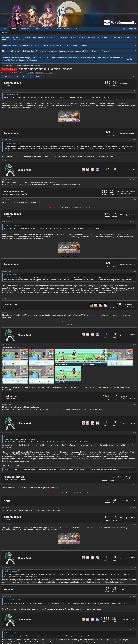138x644 pixels.
Task: Open twobythree's user profile name
Action: coord(10,304)
